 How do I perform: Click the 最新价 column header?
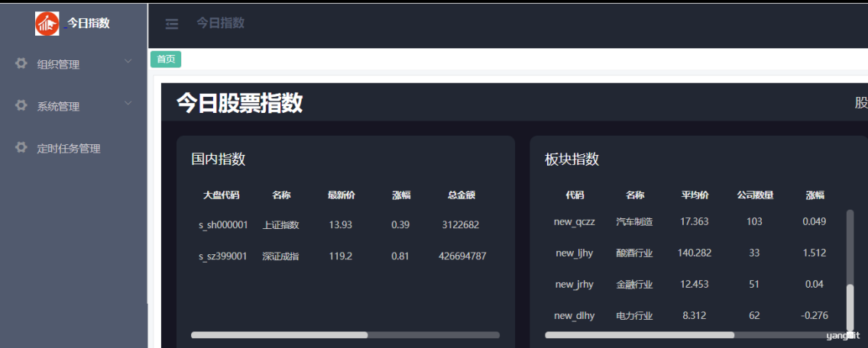(x=341, y=195)
